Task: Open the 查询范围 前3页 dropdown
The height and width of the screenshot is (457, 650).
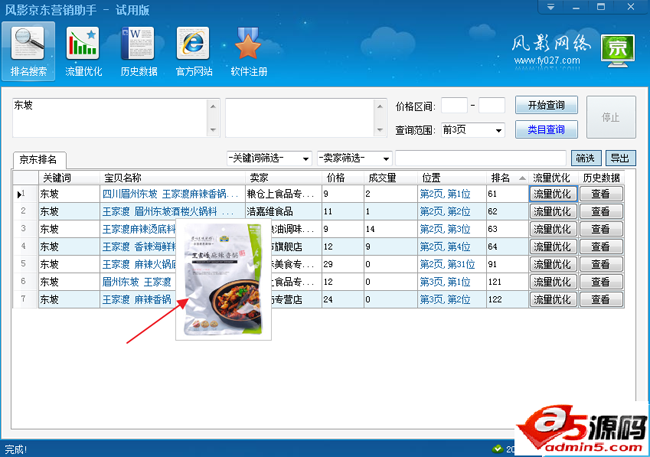Action: click(473, 130)
